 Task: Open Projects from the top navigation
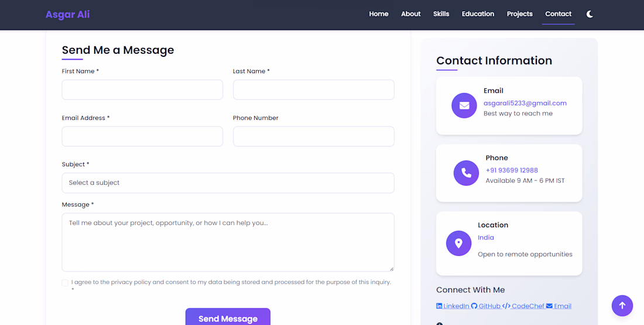(x=519, y=14)
